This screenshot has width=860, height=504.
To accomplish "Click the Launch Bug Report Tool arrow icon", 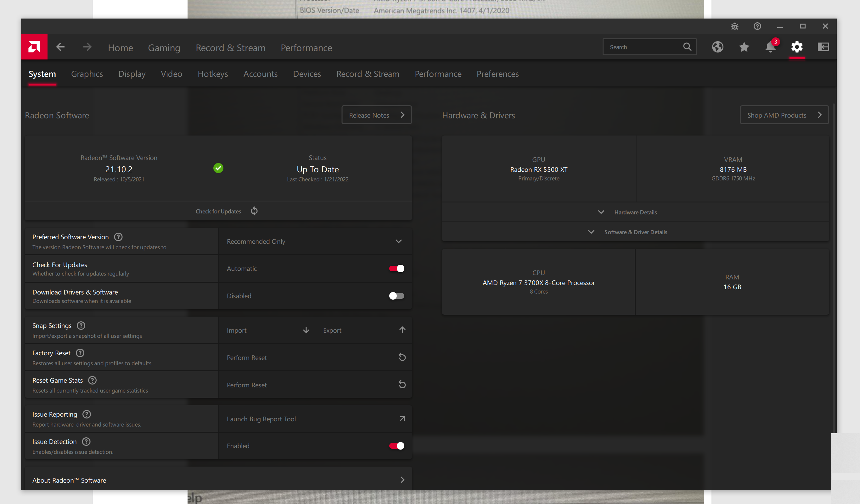I will coord(402,418).
